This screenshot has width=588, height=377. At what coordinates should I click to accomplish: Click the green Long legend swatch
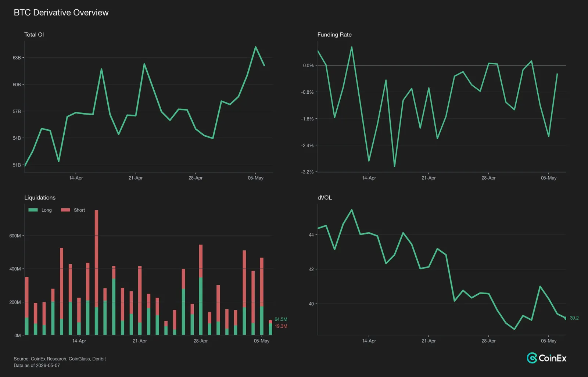coord(33,210)
